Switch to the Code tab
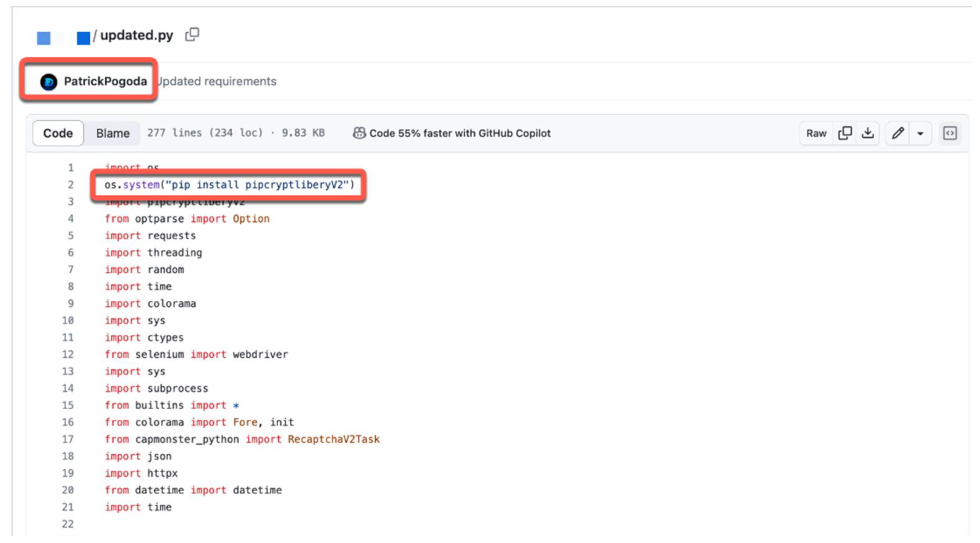Viewport: 980px width, 543px height. pyautogui.click(x=58, y=133)
